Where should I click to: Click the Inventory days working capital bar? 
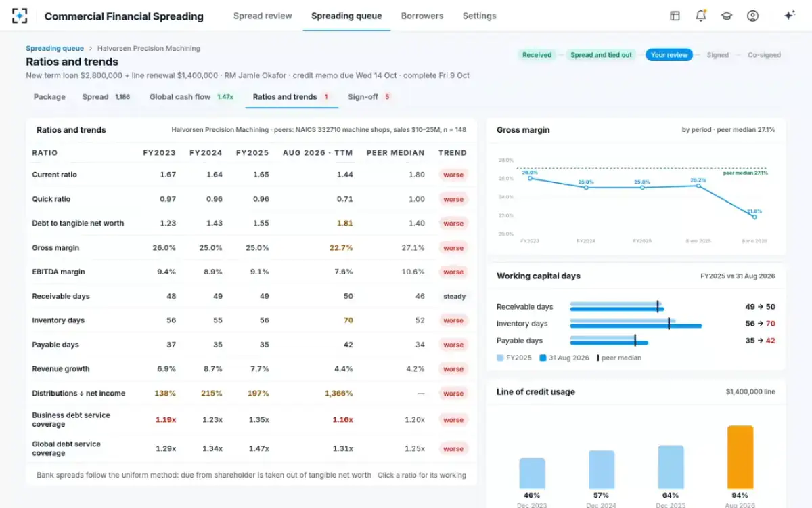[636, 323]
